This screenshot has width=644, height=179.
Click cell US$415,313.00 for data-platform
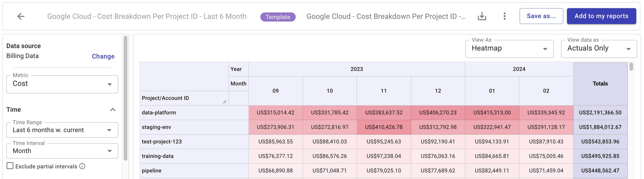click(492, 113)
